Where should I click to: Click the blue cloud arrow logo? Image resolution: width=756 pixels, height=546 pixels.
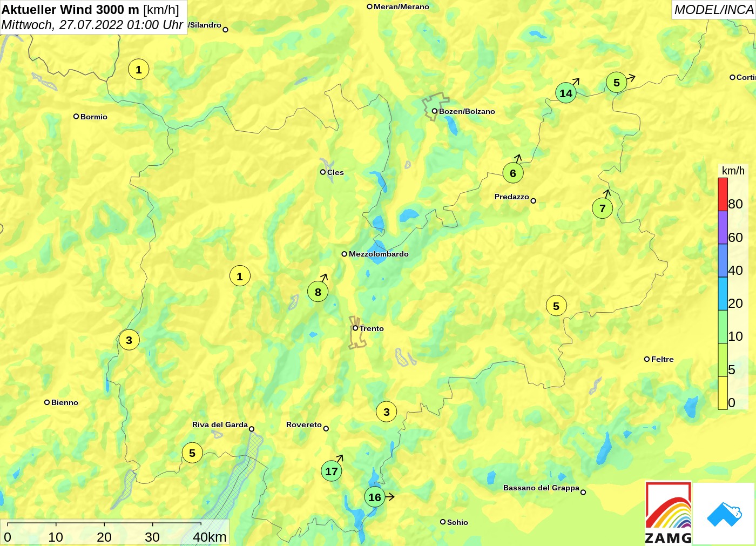(724, 514)
